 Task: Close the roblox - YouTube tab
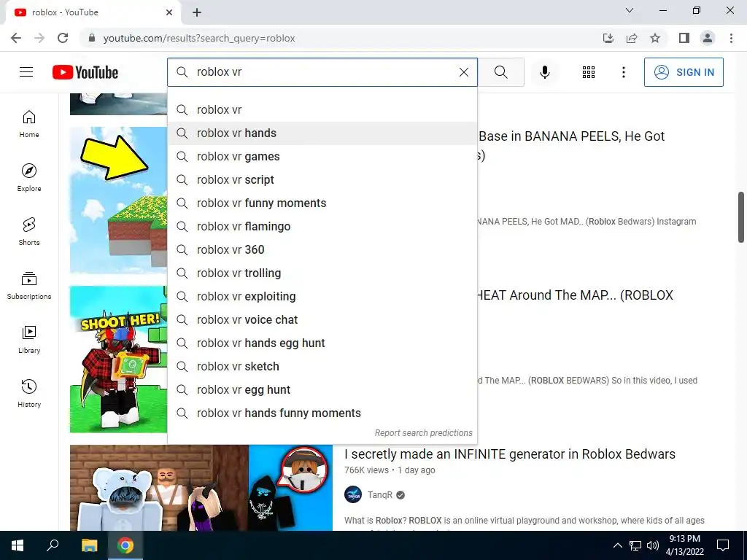[169, 13]
